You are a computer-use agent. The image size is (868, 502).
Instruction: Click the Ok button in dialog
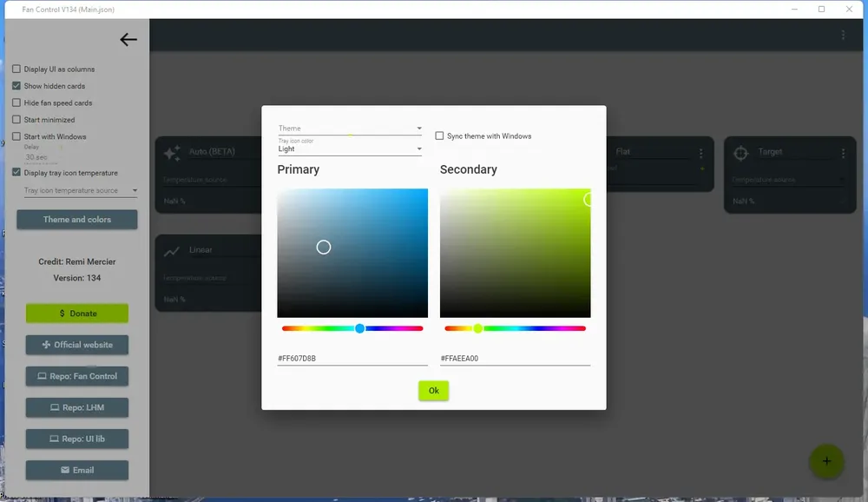point(433,391)
